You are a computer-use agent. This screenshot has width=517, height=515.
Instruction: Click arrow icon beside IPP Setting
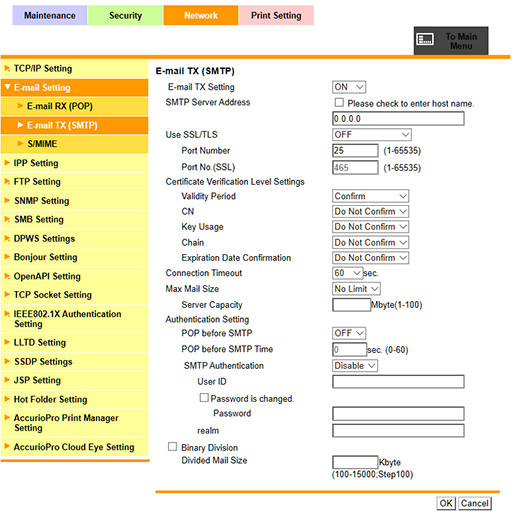(7, 163)
